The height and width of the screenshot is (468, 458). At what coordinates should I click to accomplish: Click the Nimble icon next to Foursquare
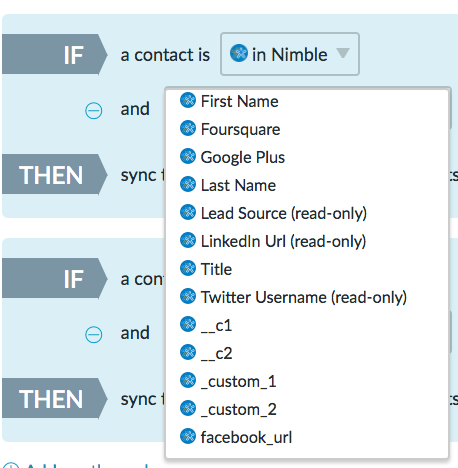pyautogui.click(x=188, y=128)
